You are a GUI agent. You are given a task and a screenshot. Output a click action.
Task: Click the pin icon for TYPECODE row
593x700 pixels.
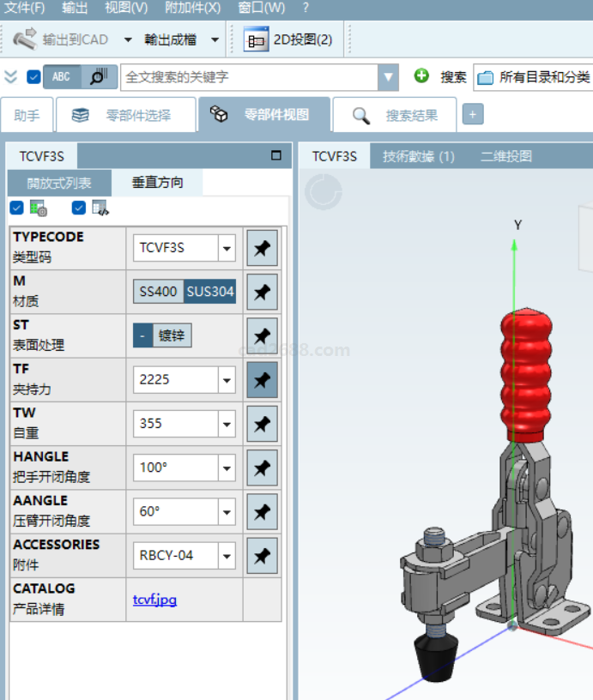(262, 249)
